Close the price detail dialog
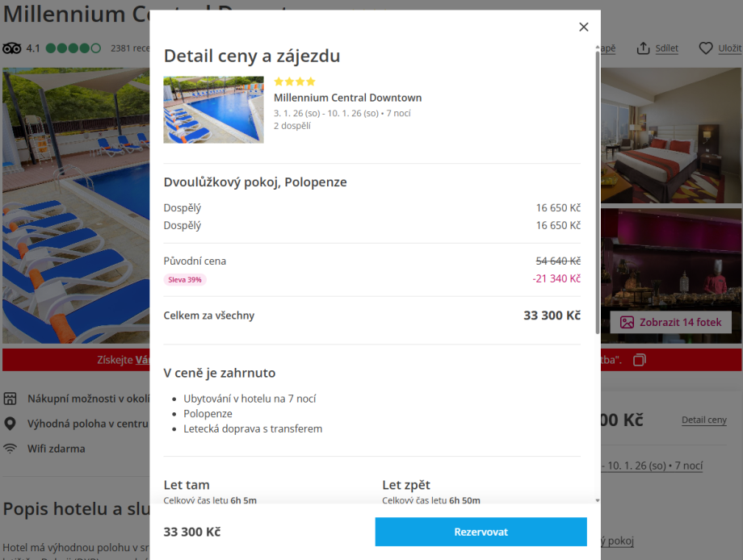This screenshot has height=560, width=743. [584, 27]
